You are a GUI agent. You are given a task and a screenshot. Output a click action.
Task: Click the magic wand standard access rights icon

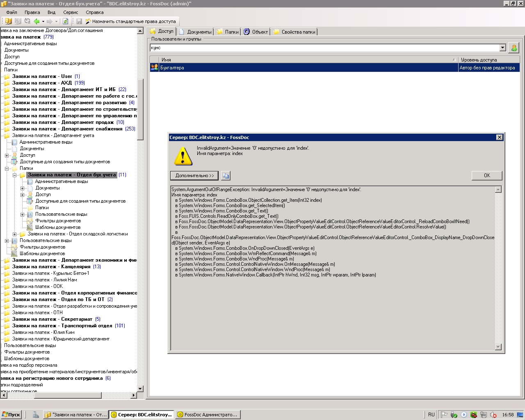(x=88, y=21)
